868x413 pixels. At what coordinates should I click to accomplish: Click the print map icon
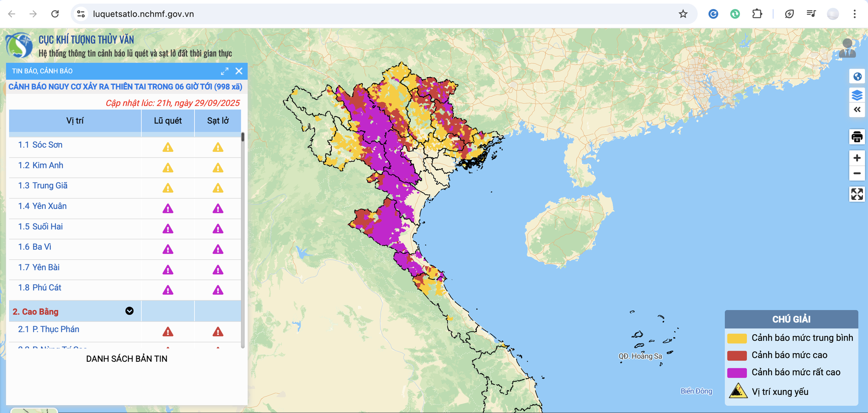point(857,137)
